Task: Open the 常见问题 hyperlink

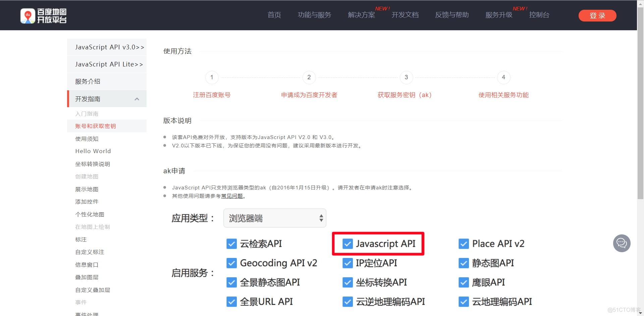Action: [x=232, y=196]
